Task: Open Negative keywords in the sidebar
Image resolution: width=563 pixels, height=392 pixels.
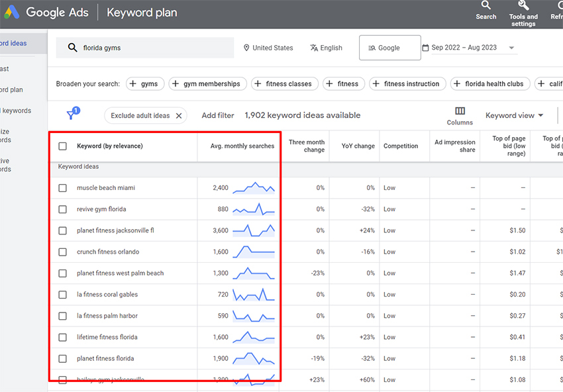Action: 6,165
